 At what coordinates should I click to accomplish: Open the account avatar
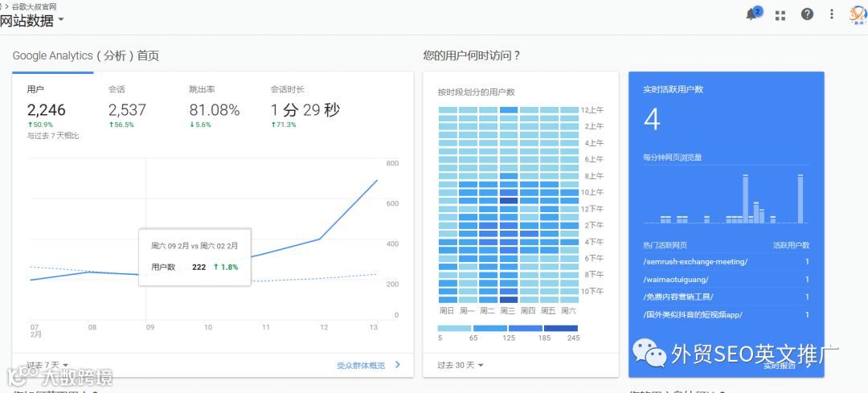pyautogui.click(x=858, y=14)
